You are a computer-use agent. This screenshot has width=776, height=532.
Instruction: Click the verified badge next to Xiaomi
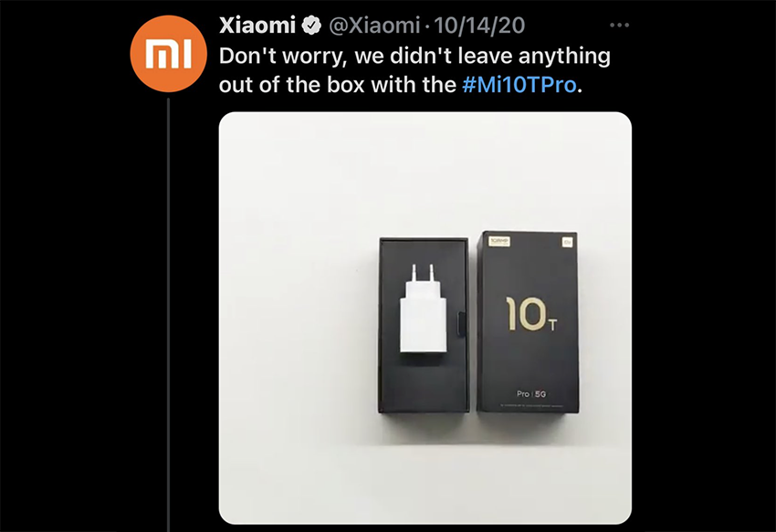[x=312, y=26]
